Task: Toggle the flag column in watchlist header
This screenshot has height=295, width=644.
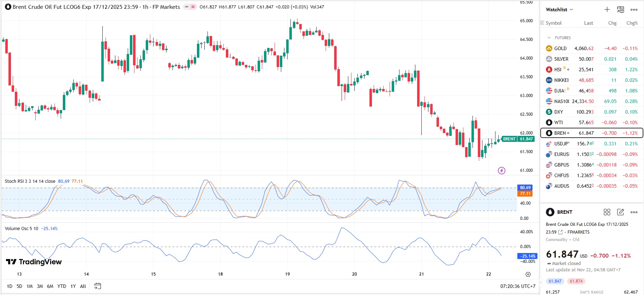Action: coord(542,23)
